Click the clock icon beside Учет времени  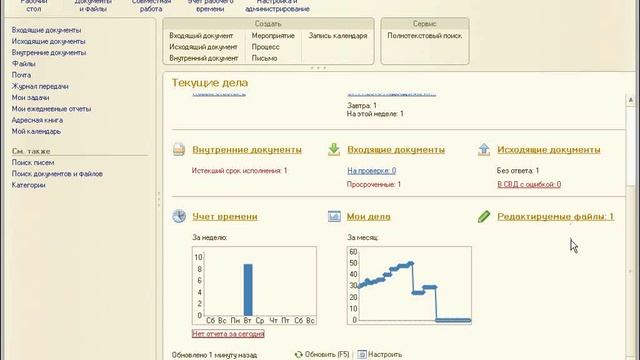point(179,216)
